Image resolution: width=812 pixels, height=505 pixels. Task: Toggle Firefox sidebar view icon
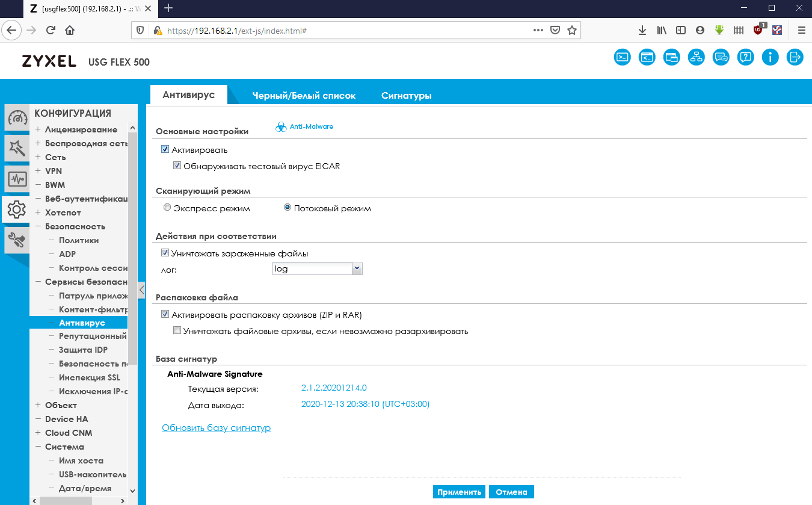(x=681, y=30)
